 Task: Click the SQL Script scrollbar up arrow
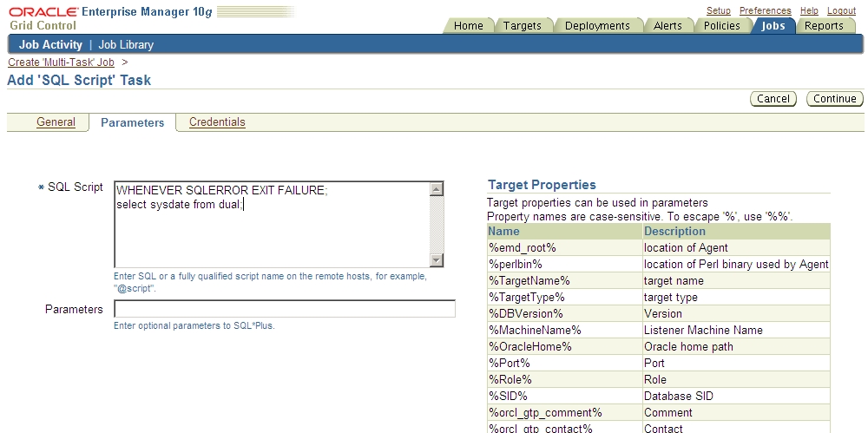click(437, 189)
